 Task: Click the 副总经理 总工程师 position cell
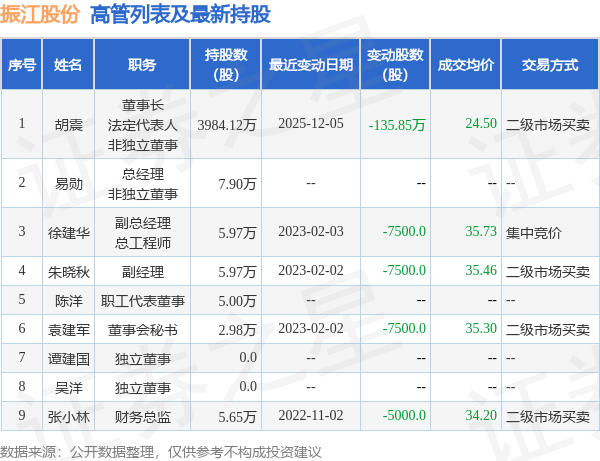143,233
